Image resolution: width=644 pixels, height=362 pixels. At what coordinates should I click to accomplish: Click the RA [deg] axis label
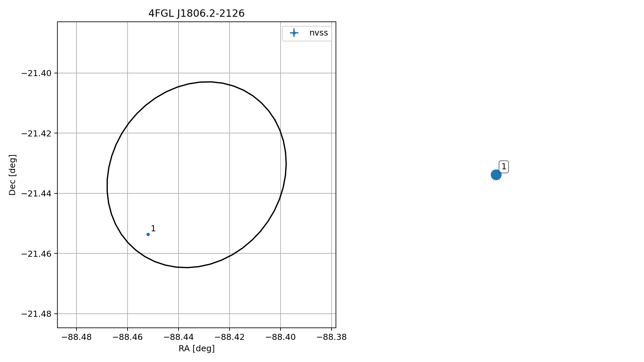click(x=197, y=349)
